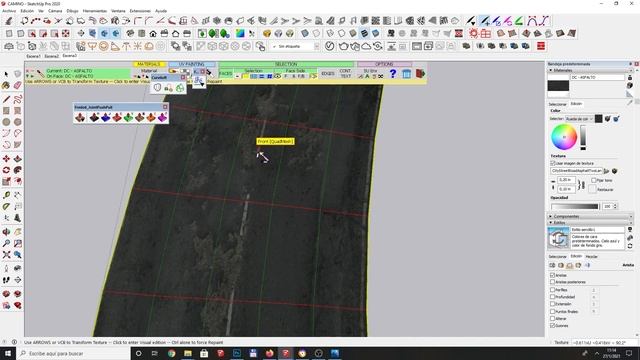Enable the 'Puntos finales' checkbox
Screen dimensions: 640x360
(553, 311)
